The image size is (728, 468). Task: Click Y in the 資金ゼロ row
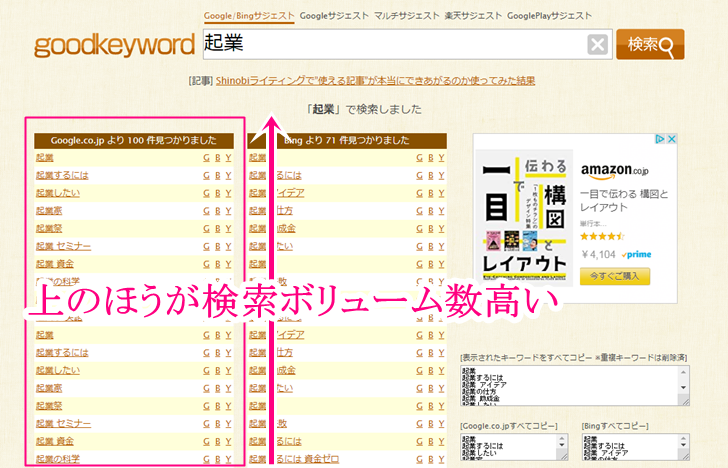pos(442,459)
